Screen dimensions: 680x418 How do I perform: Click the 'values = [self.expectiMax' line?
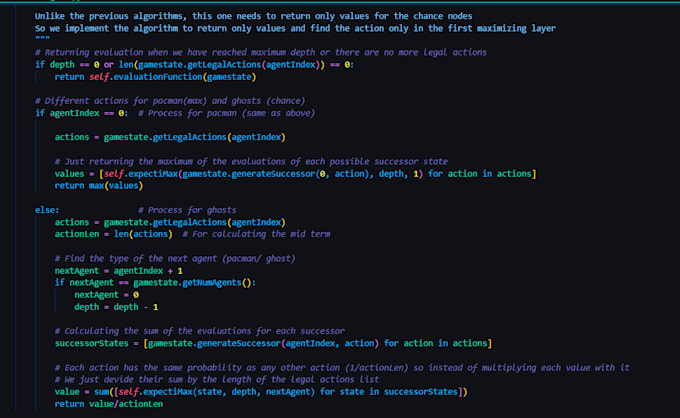coord(295,173)
